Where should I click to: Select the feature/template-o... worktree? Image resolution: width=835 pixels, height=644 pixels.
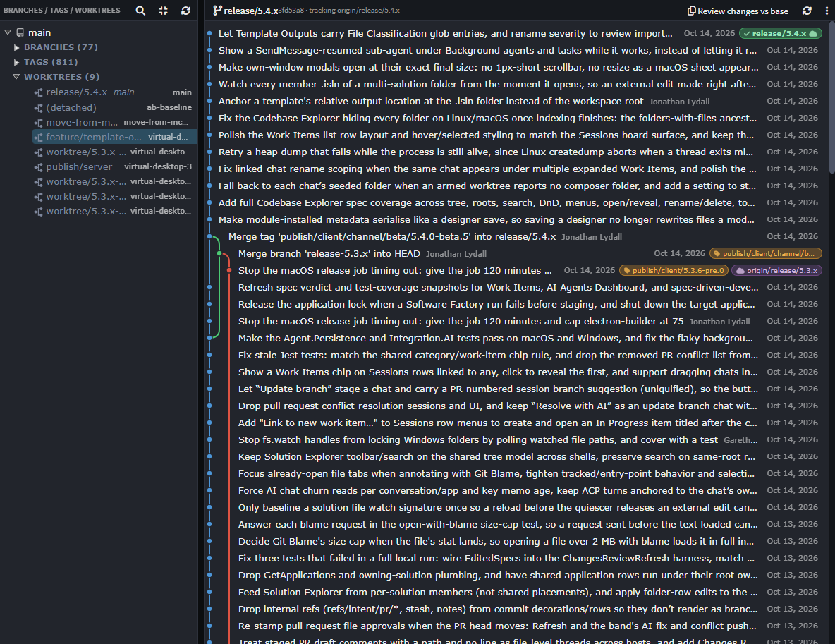[x=114, y=137]
